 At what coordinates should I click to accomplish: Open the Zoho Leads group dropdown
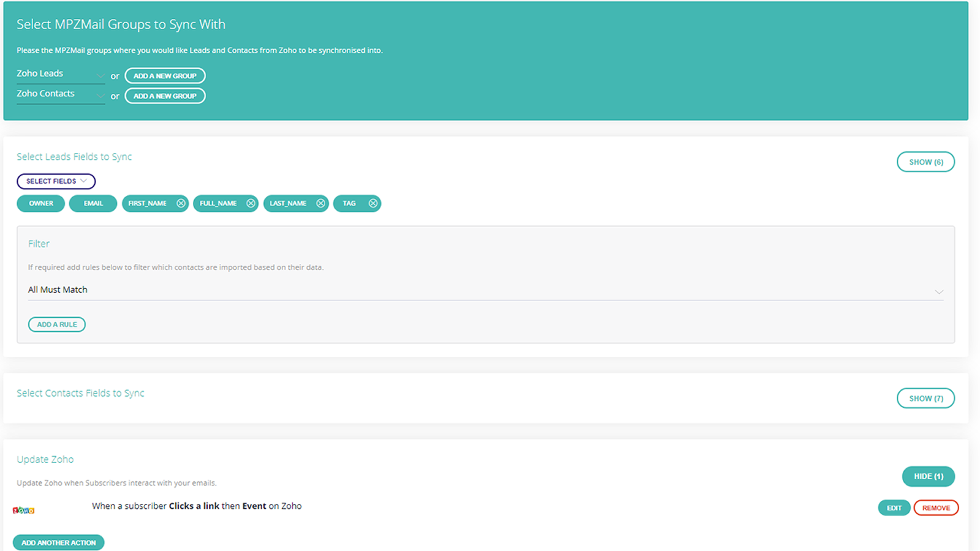click(61, 74)
